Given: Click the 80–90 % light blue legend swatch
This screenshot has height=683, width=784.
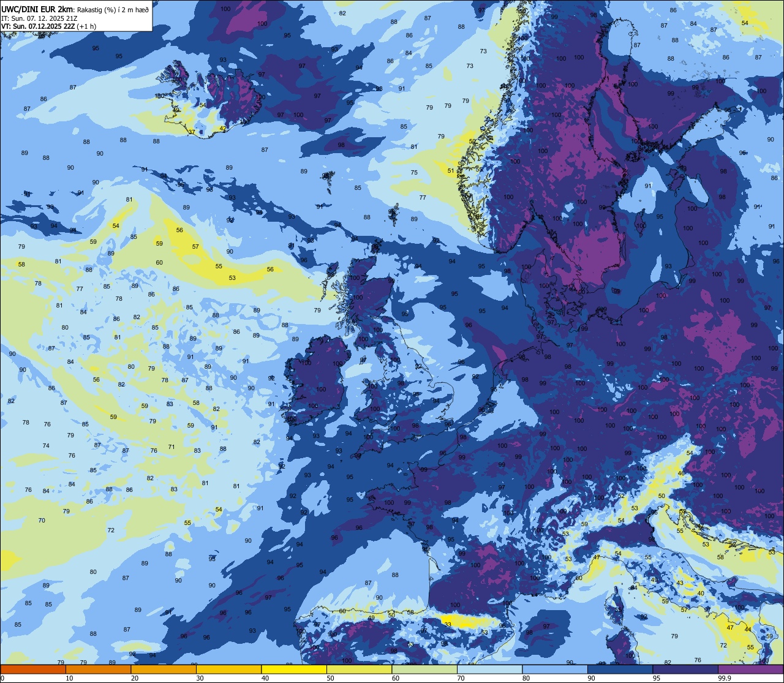Looking at the screenshot, I should click(x=554, y=670).
